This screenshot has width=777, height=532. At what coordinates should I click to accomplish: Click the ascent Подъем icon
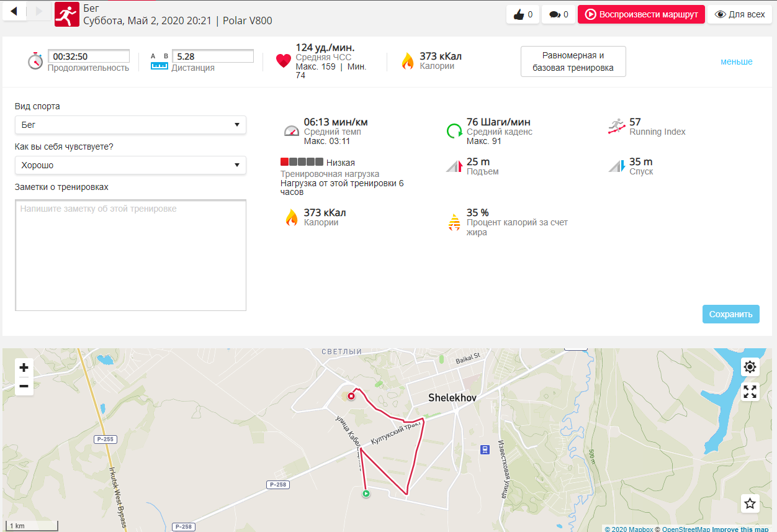tap(454, 166)
